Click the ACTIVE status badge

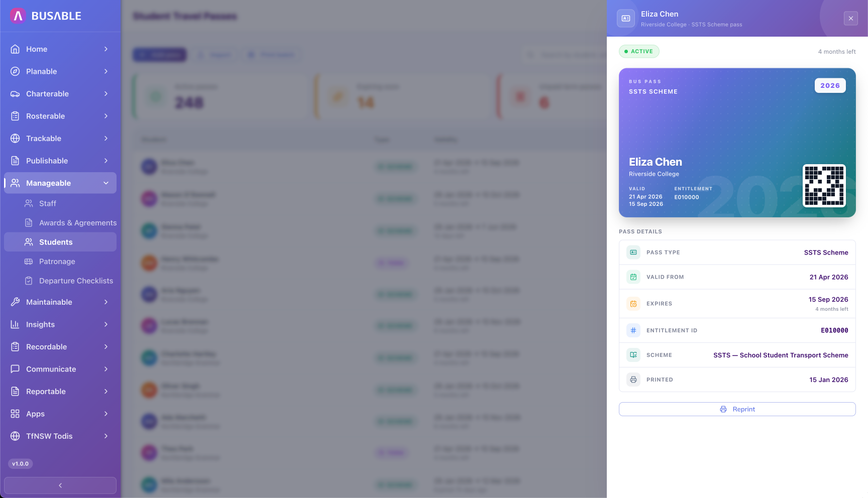[x=639, y=51]
